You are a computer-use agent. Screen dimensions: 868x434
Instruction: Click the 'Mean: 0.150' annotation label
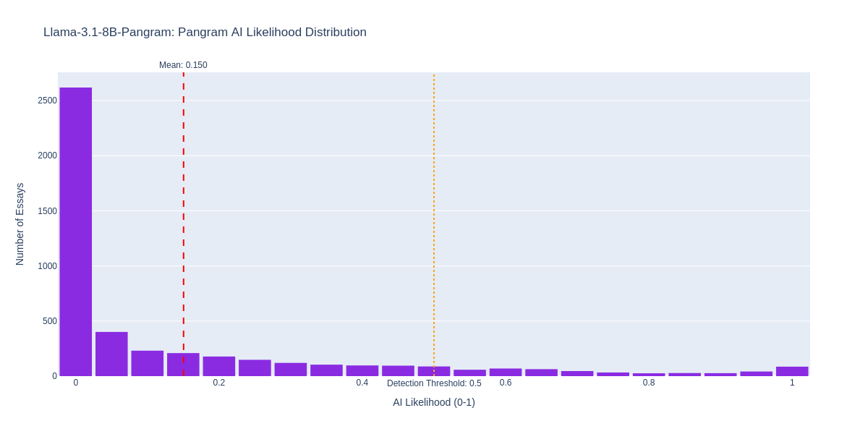[x=183, y=65]
